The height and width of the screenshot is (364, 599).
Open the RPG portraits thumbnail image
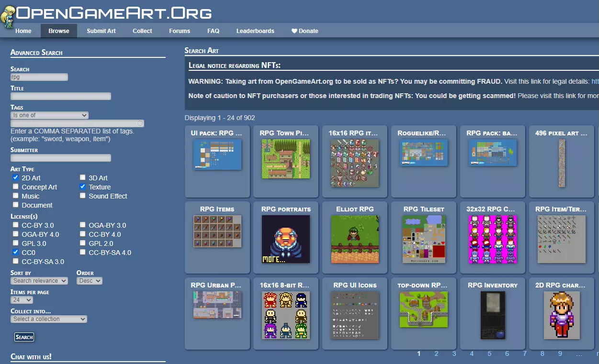click(x=285, y=239)
